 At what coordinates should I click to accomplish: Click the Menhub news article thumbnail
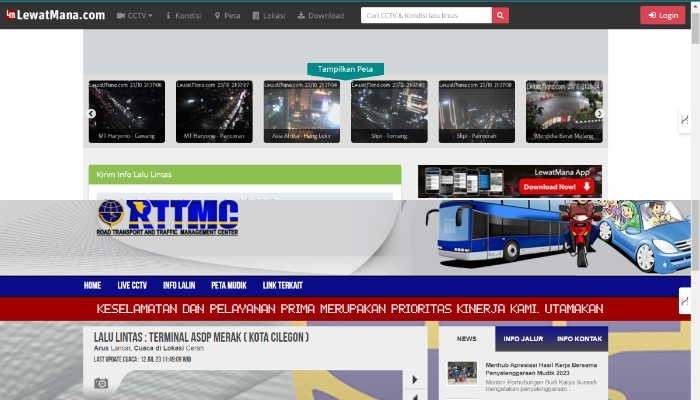coord(462,373)
